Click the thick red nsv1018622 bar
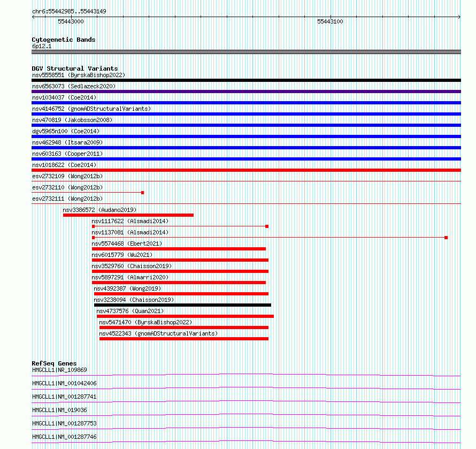 pyautogui.click(x=246, y=170)
